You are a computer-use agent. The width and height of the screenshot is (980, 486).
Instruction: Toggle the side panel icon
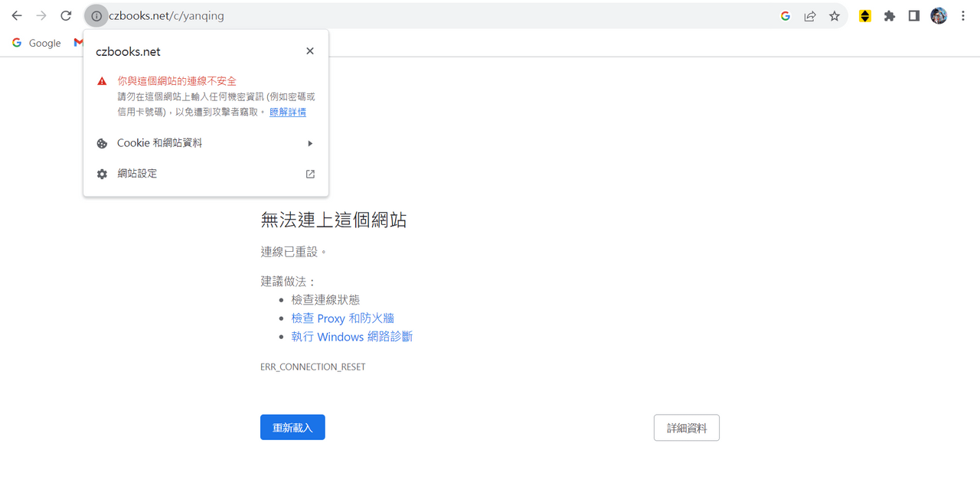point(914,15)
